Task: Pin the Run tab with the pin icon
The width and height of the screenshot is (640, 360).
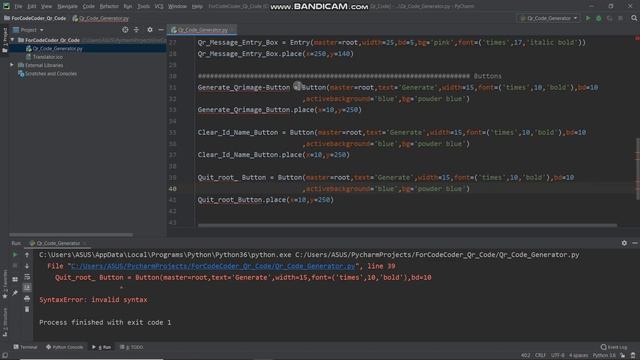Action: click(x=15, y=293)
